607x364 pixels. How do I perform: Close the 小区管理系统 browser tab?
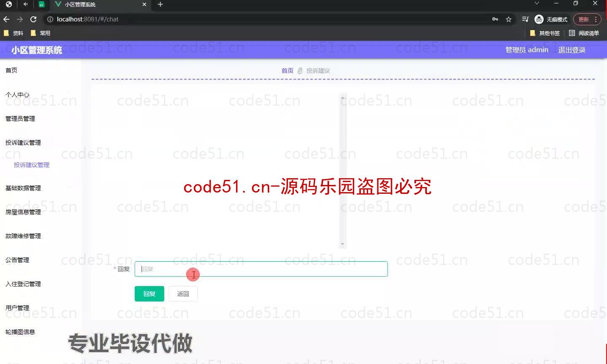click(x=144, y=4)
